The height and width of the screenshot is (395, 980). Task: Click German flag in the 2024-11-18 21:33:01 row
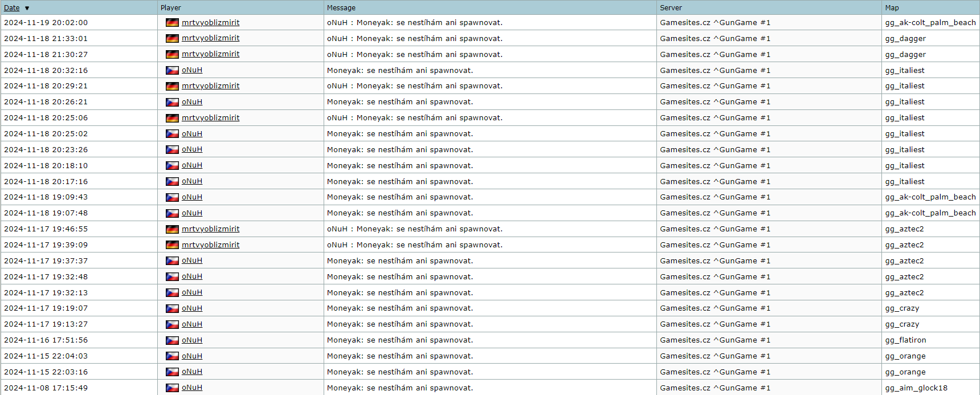[172, 39]
